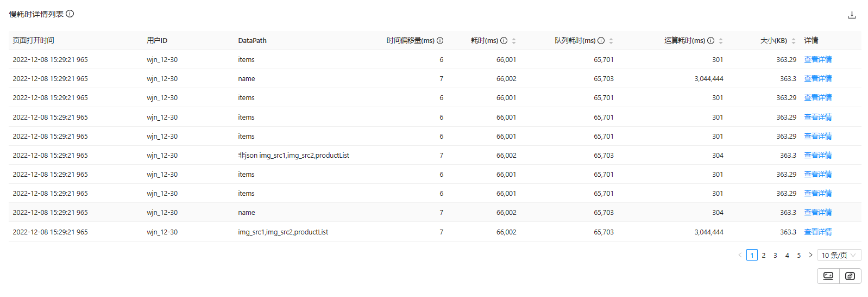Jump to page 5 in pagination

798,255
